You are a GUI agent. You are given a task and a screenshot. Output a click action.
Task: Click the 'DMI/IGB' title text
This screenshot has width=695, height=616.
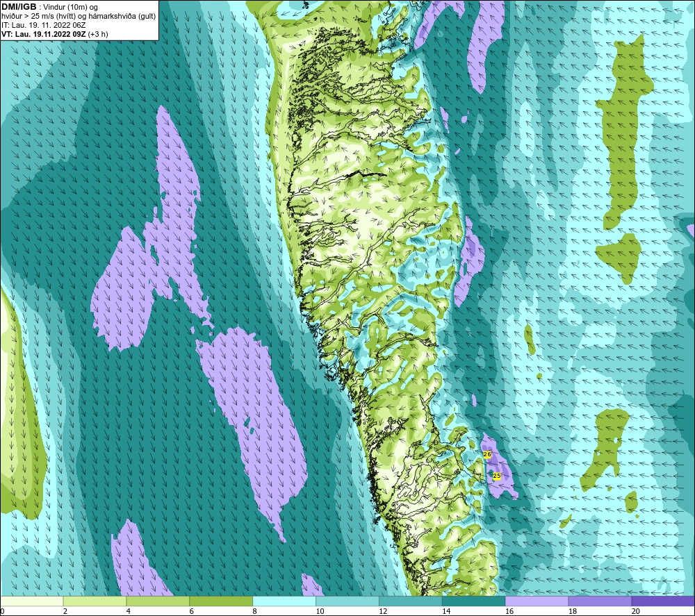pyautogui.click(x=19, y=7)
